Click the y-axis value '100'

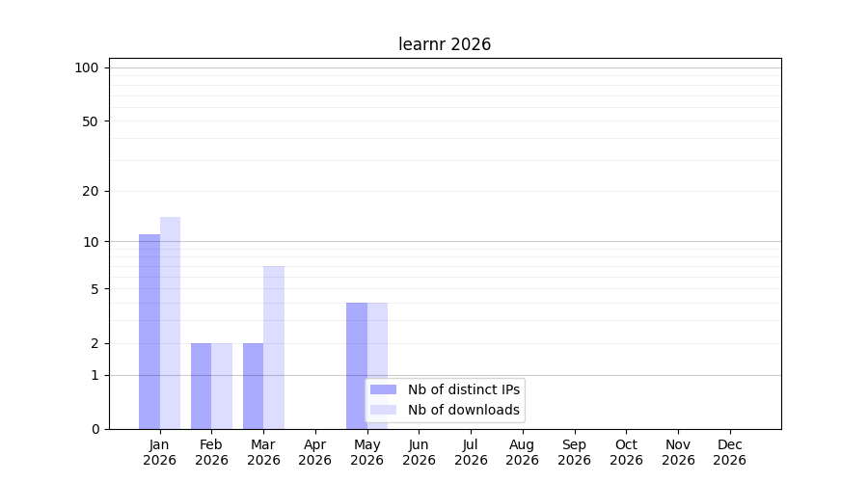(x=87, y=68)
